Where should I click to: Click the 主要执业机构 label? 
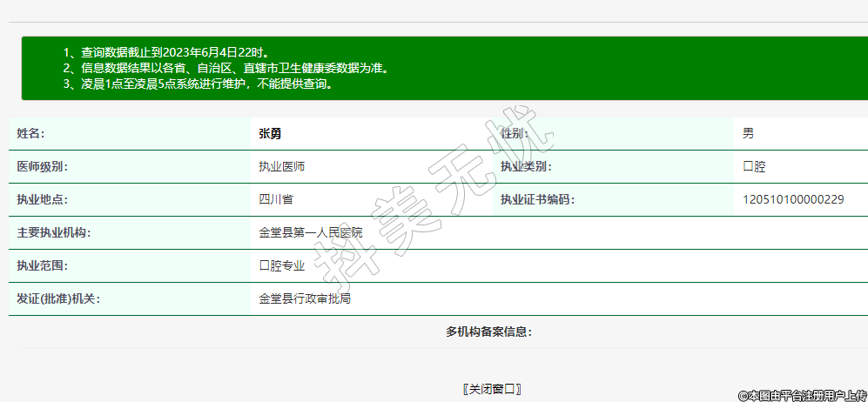pyautogui.click(x=53, y=233)
